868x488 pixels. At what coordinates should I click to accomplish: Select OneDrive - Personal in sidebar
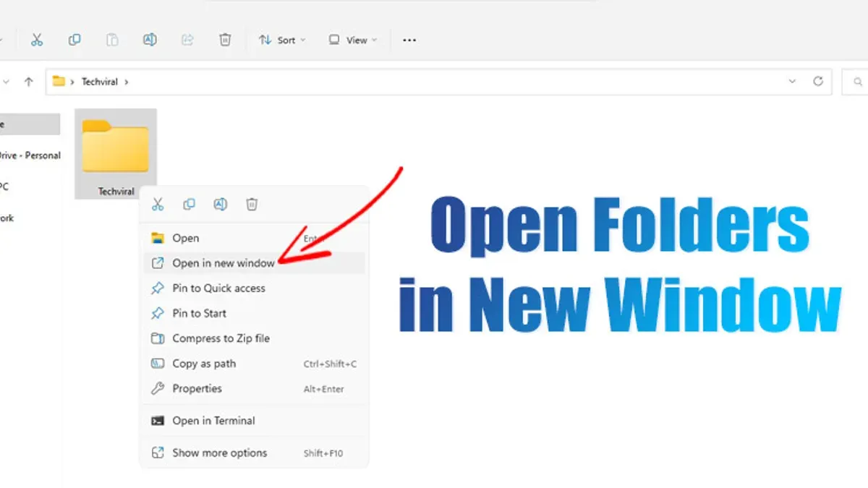tap(30, 155)
